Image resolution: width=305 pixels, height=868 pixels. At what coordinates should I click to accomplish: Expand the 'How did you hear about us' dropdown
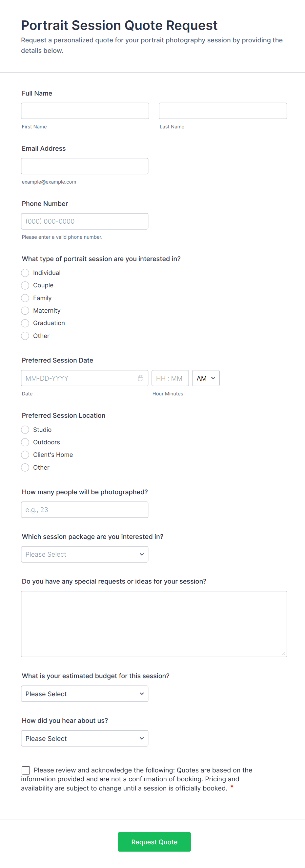point(85,738)
